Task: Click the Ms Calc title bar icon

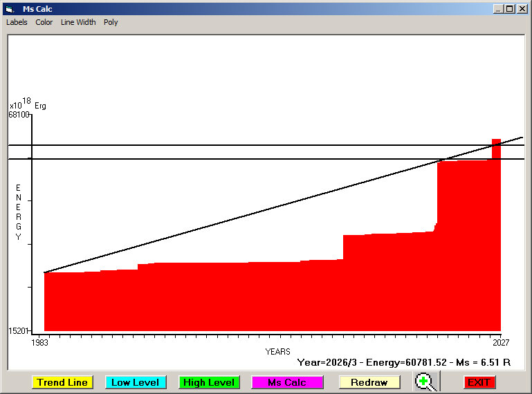Action: click(9, 9)
